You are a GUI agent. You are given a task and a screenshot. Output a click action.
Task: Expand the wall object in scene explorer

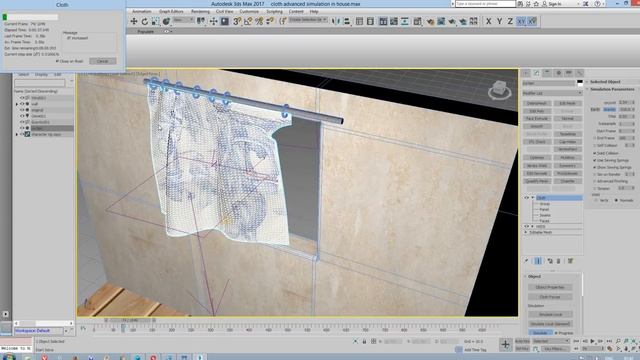coord(17,104)
